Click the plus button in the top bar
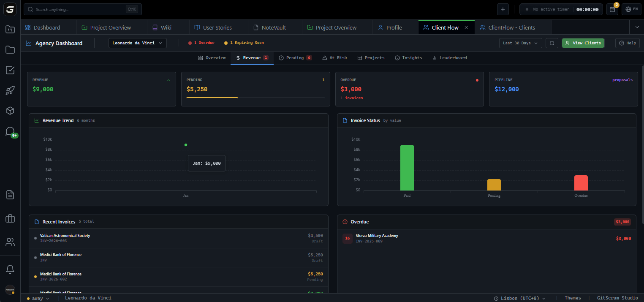 point(503,9)
